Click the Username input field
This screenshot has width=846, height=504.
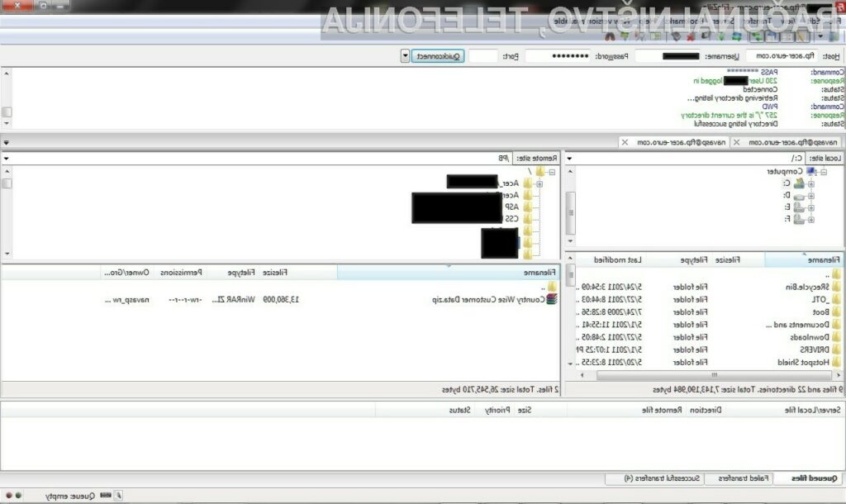pyautogui.click(x=667, y=55)
